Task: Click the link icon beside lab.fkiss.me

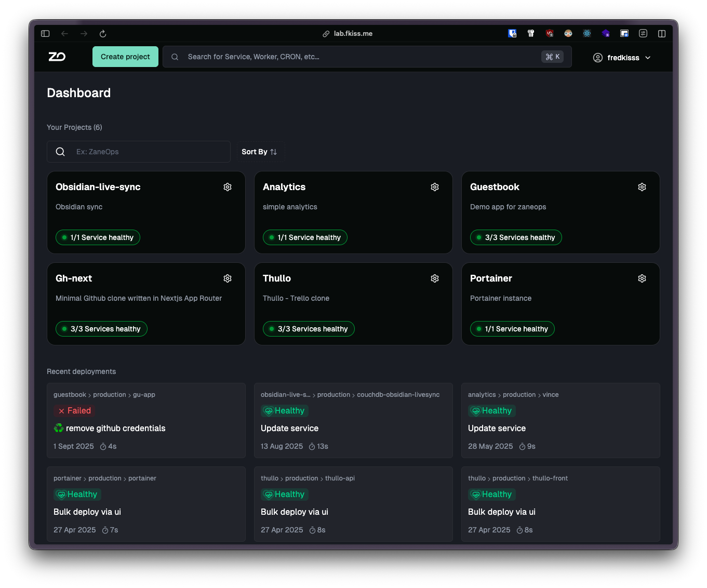Action: 326,34
